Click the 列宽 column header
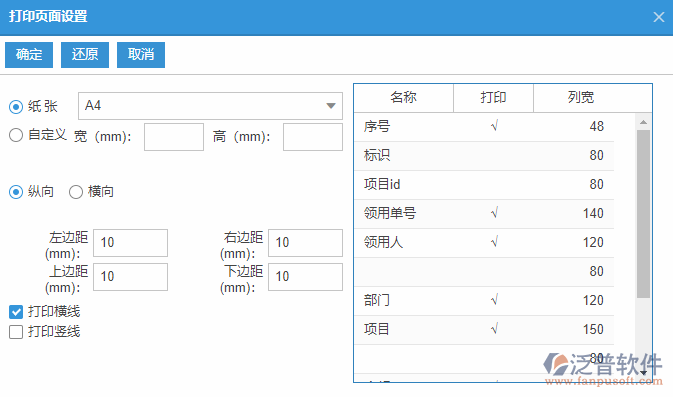This screenshot has width=673, height=397. point(580,98)
